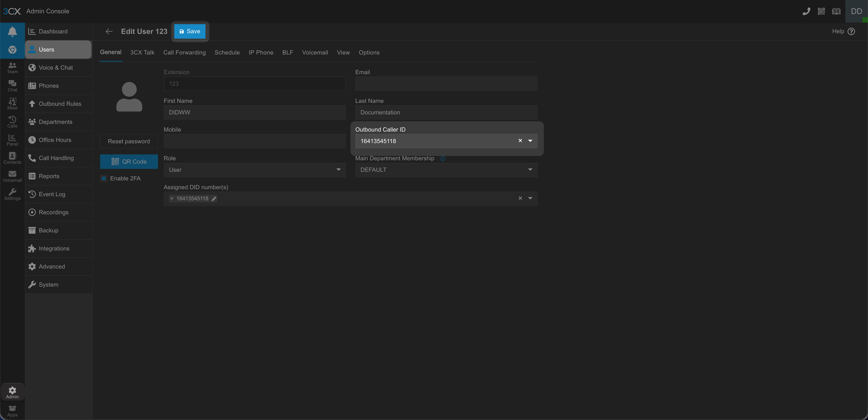The height and width of the screenshot is (420, 868).
Task: Click the QR code icon in top bar
Action: [x=821, y=12]
